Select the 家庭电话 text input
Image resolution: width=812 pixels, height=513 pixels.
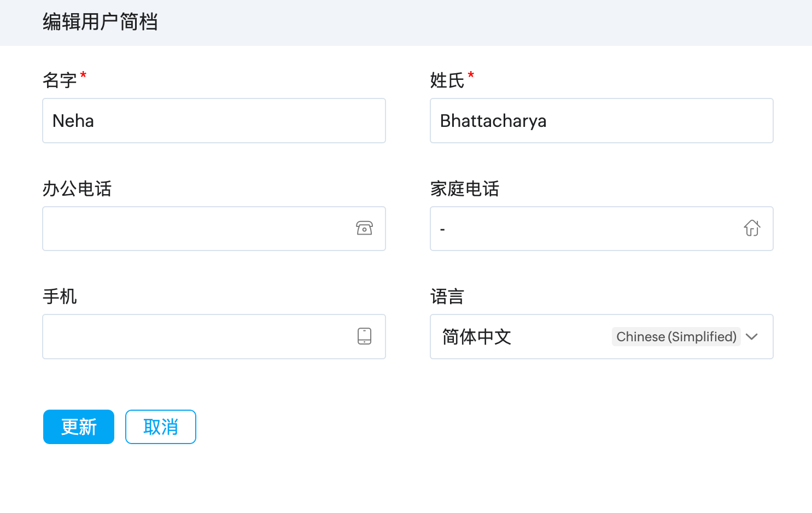[x=585, y=229]
